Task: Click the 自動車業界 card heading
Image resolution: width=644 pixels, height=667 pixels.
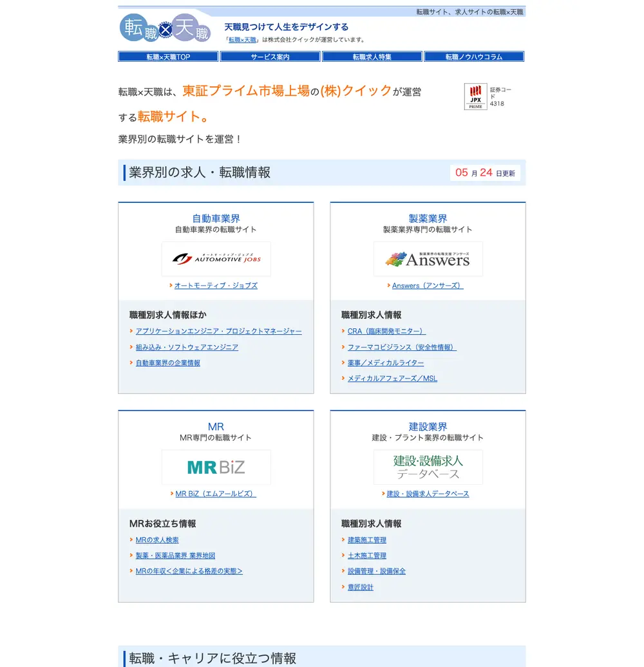Action: (216, 218)
